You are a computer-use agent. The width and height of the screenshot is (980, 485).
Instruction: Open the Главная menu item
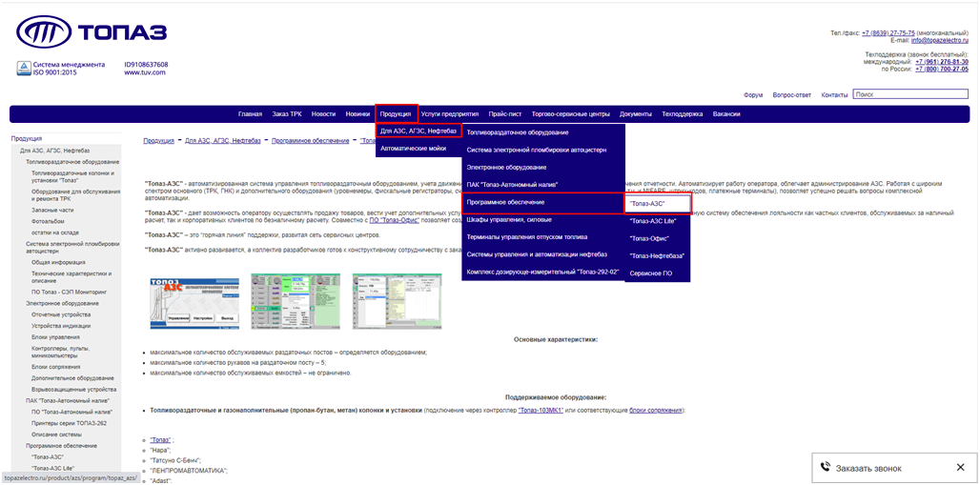coord(250,114)
